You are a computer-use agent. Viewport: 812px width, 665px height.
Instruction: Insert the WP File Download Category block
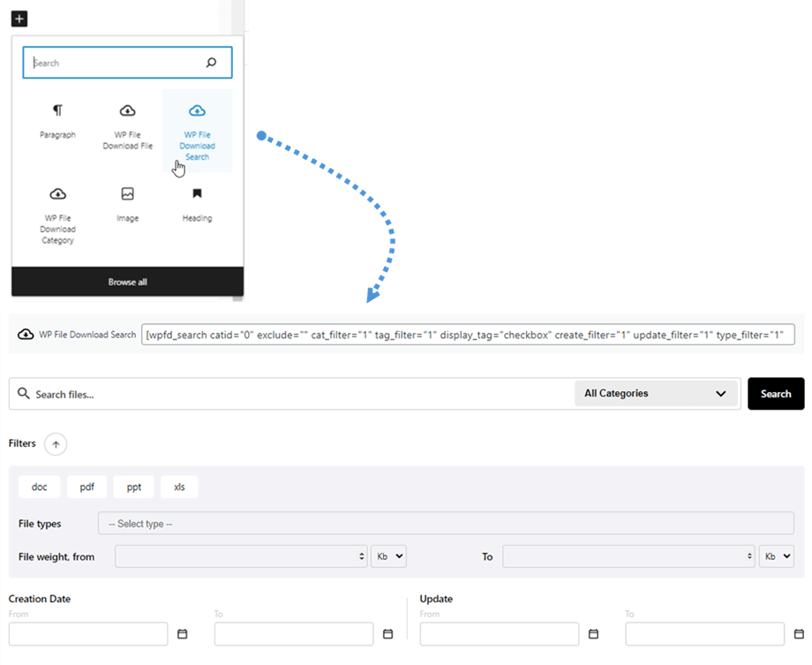coord(57,194)
